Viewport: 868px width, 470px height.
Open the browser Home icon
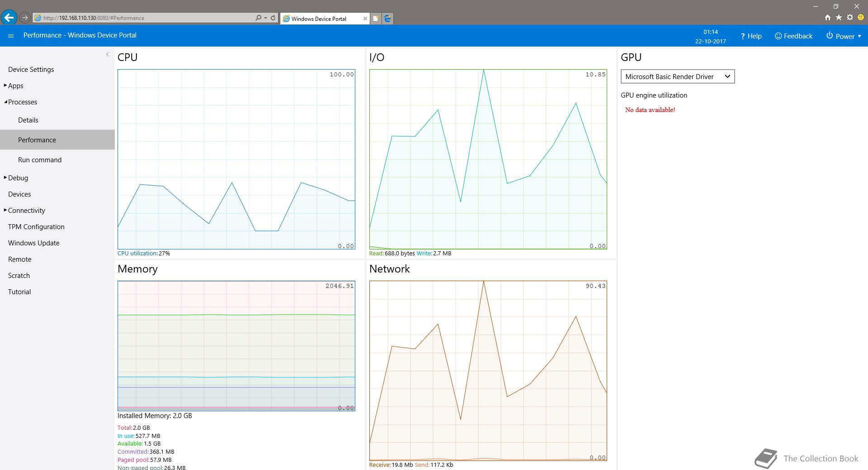pos(827,18)
